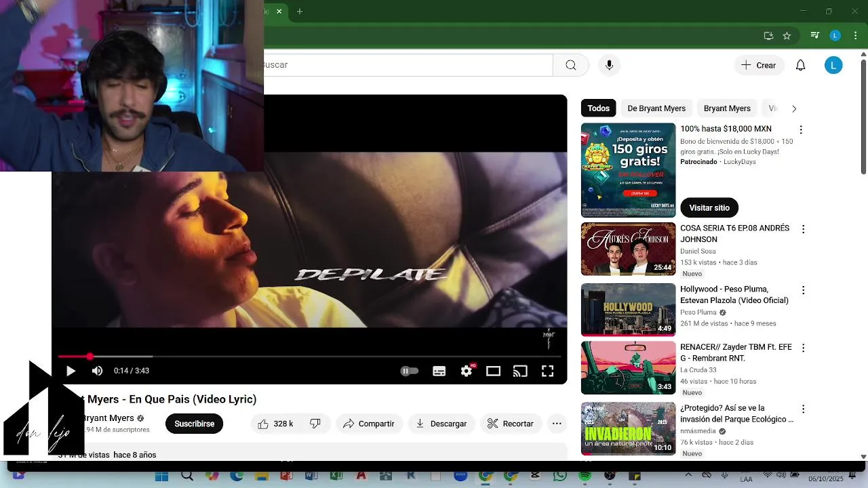Open the RENACER Zayder TBM thumbnail

click(629, 368)
